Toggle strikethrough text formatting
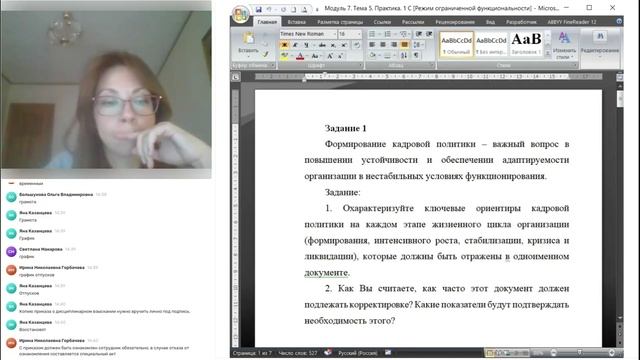This screenshot has width=640, height=360. pyautogui.click(x=322, y=45)
